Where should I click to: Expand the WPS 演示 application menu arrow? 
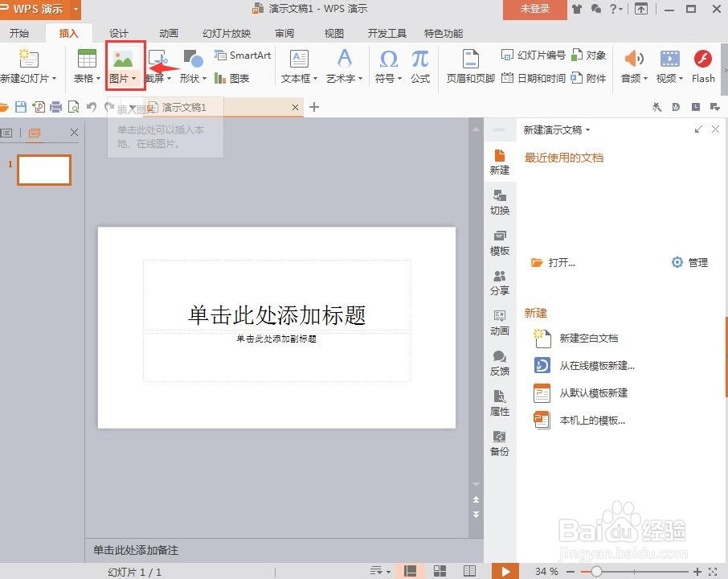[76, 10]
